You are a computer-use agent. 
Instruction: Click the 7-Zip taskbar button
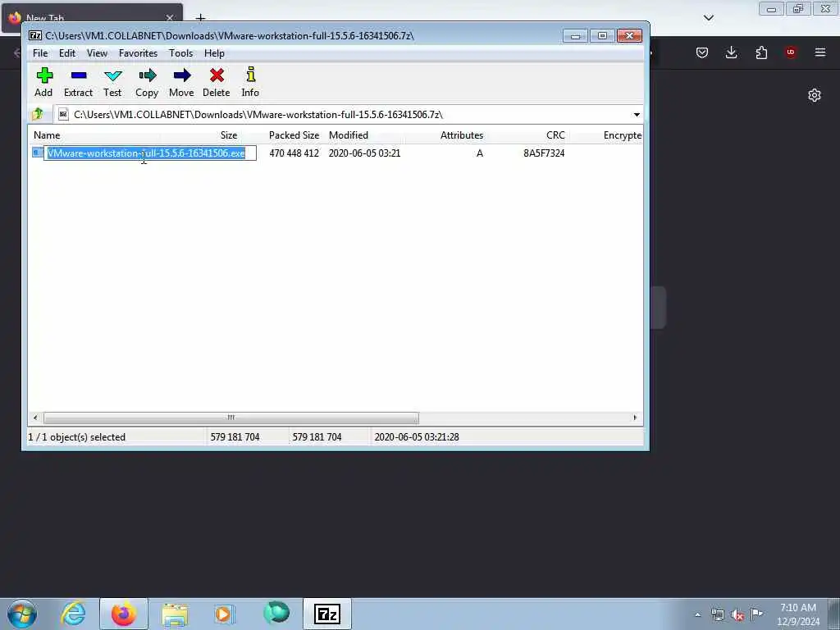click(327, 614)
